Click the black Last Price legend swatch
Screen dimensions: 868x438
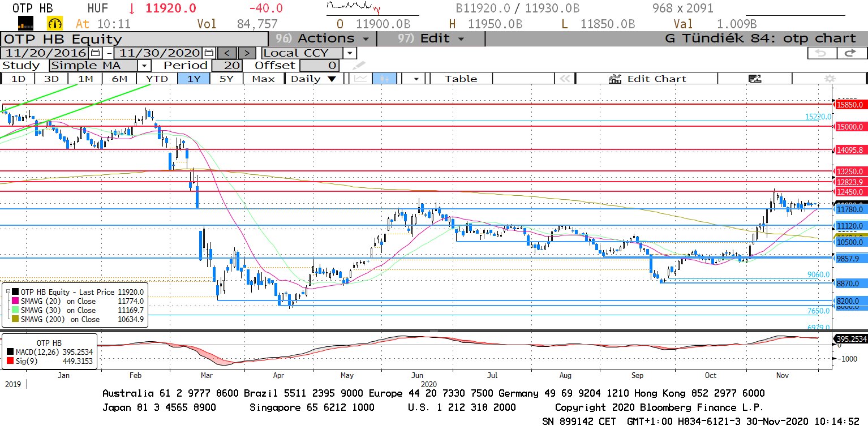[x=16, y=292]
